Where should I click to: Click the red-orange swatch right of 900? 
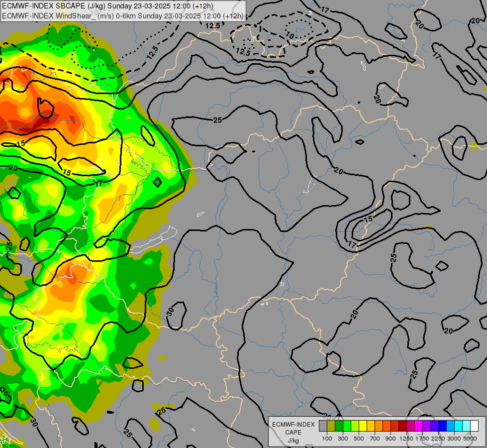387,426
